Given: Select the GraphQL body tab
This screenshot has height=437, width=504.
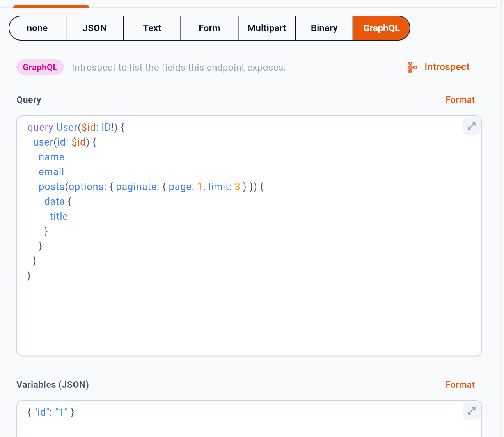Looking at the screenshot, I should [382, 28].
